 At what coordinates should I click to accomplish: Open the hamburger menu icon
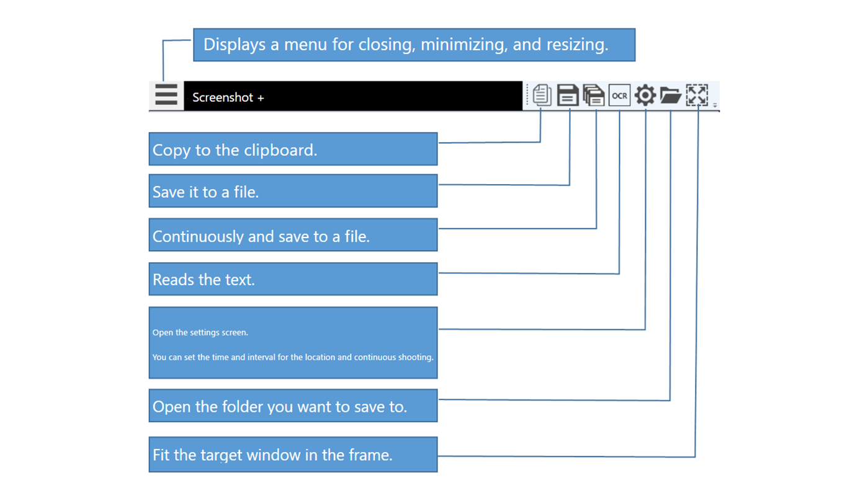[166, 95]
